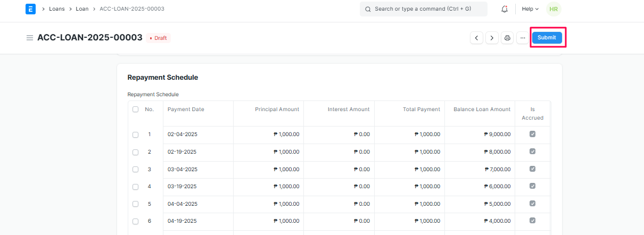Click the search icon in command bar

(368, 9)
